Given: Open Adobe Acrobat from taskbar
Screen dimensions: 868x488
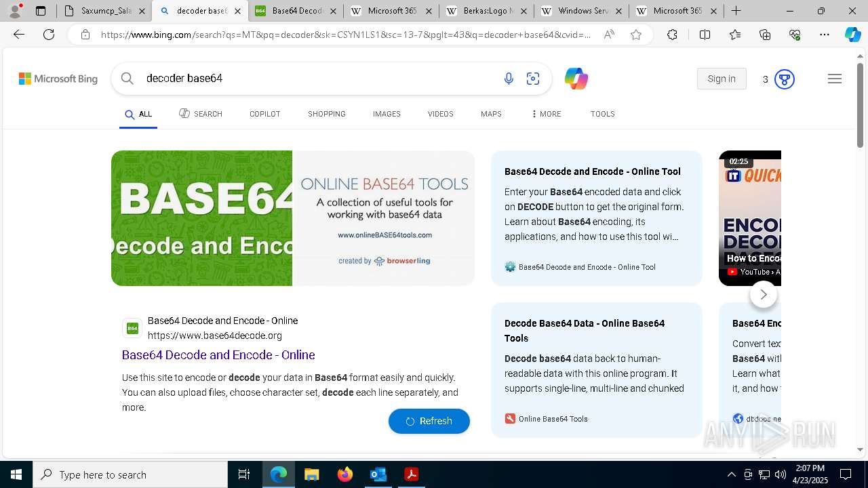Looking at the screenshot, I should pos(411,474).
